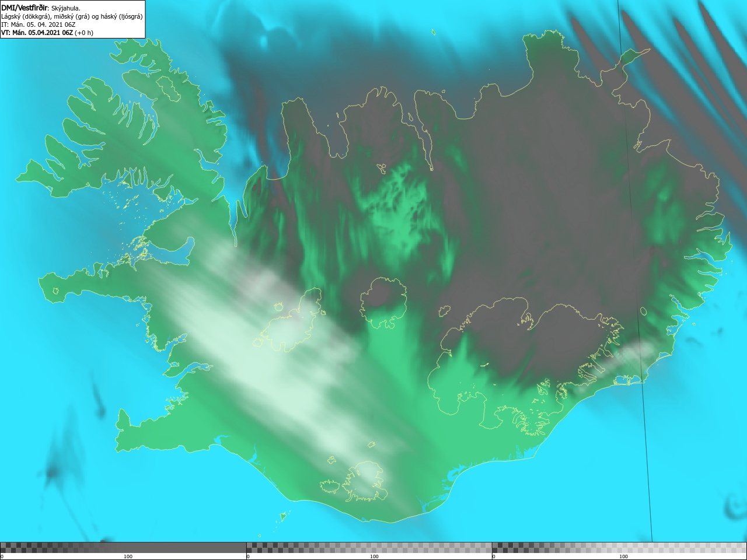Click the "0" label at the light-gray scale start
The width and height of the screenshot is (747, 560).
tap(494, 556)
